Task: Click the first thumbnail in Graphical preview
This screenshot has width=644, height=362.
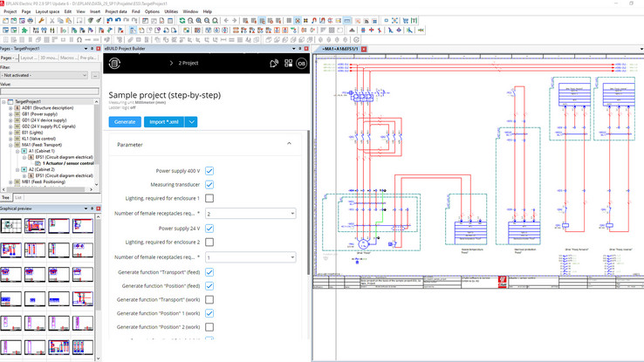Action: click(10, 226)
